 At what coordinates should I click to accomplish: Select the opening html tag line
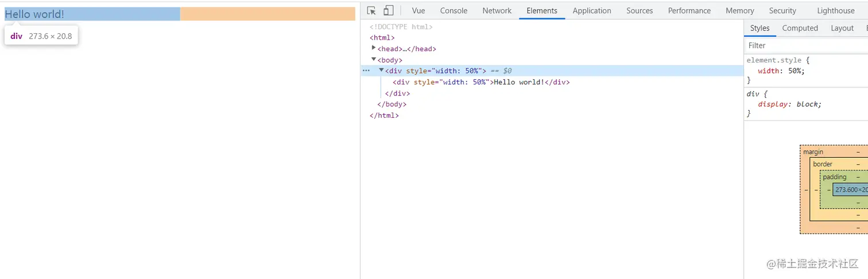click(x=382, y=38)
